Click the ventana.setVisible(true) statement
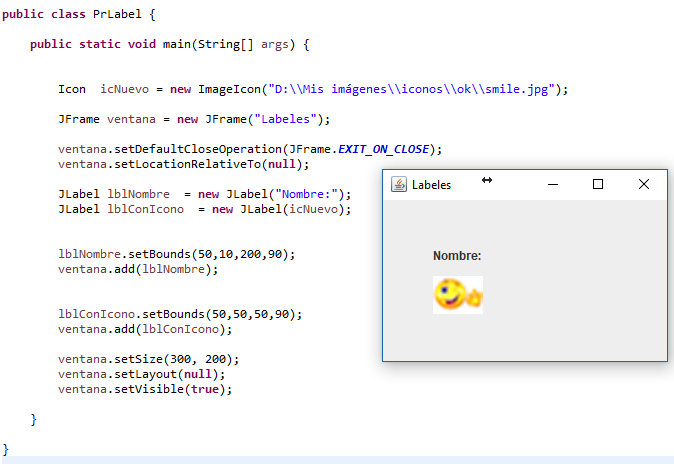The height and width of the screenshot is (464, 674). tap(144, 389)
